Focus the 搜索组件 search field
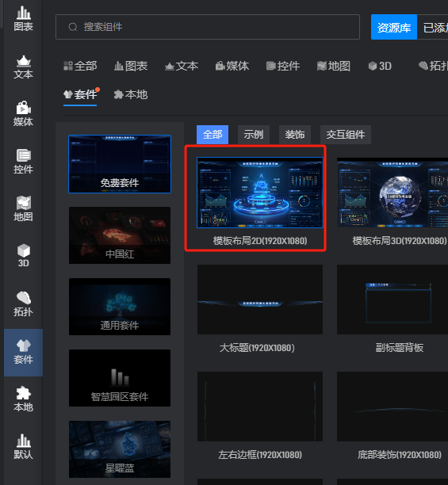Screen dimensions: 448x485 pyautogui.click(x=208, y=27)
